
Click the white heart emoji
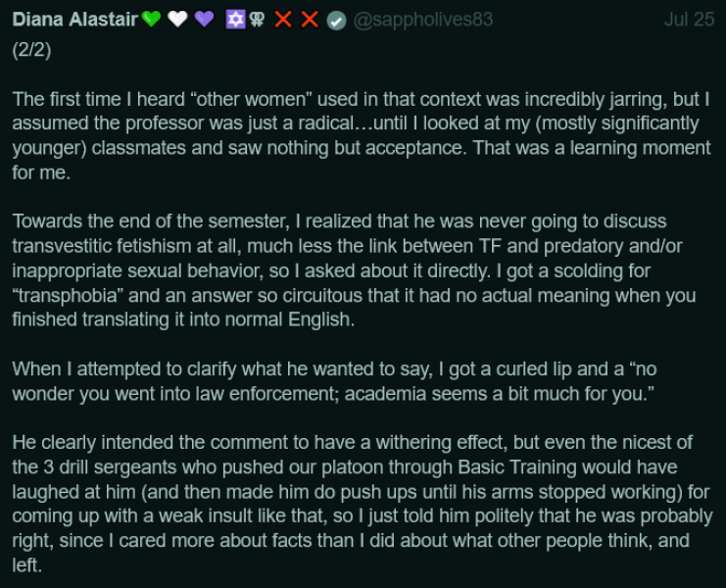(x=177, y=19)
